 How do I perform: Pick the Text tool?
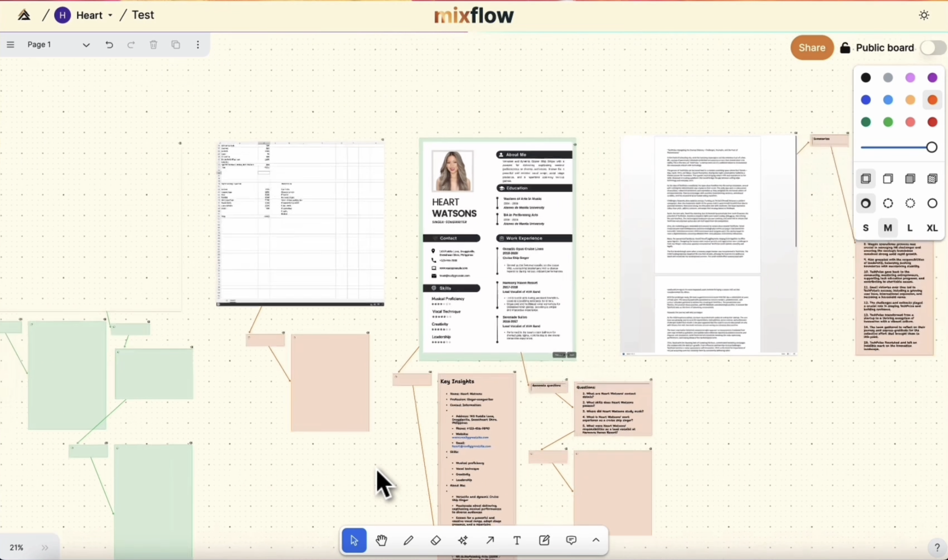517,540
